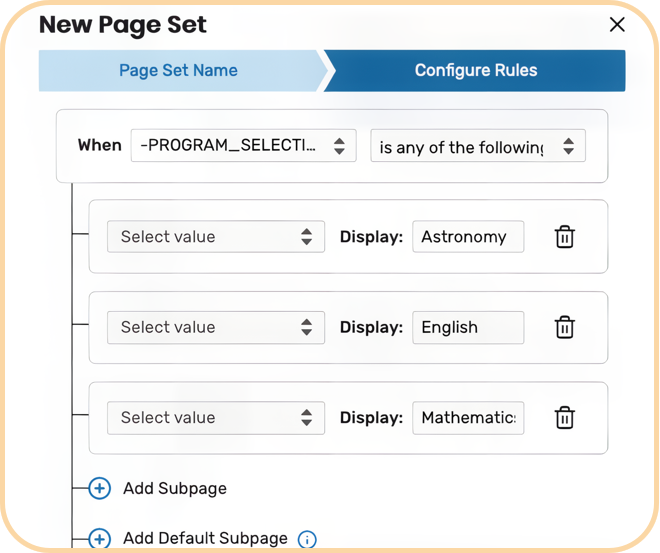Open the -PROGRAM_SELECTI field dropdown
The width and height of the screenshot is (660, 553).
243,146
